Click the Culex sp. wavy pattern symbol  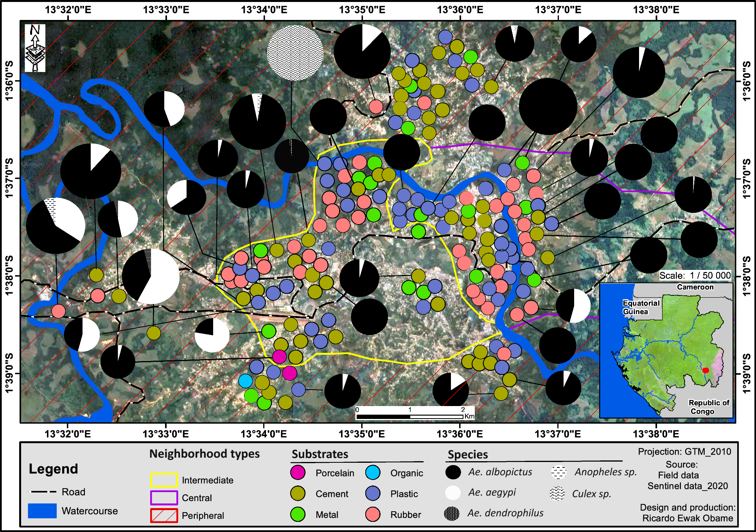[557, 494]
